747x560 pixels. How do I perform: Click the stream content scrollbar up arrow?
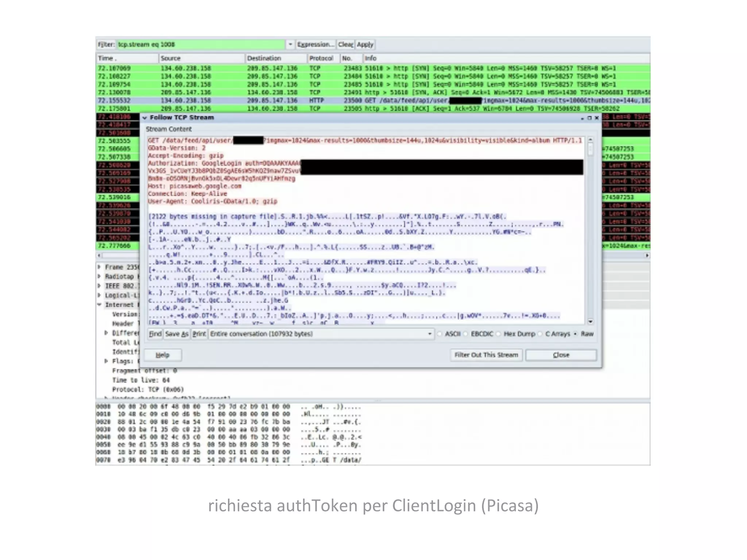(x=590, y=140)
